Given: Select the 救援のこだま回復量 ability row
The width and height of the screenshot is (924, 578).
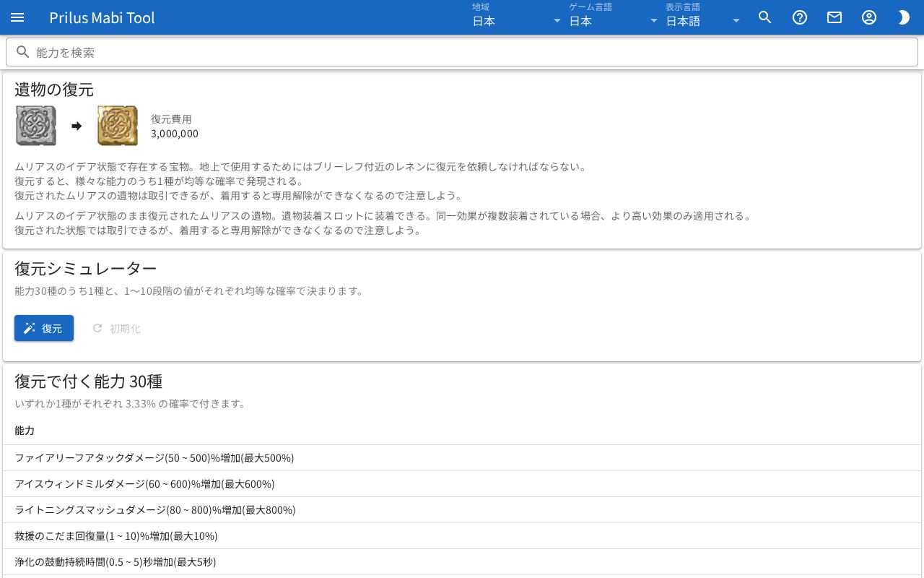Looking at the screenshot, I should [462, 536].
